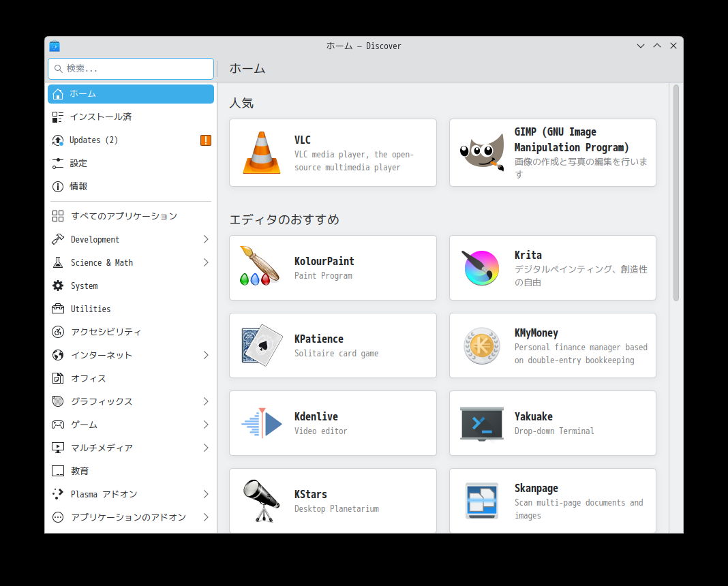Select the Utilities category label

point(91,309)
